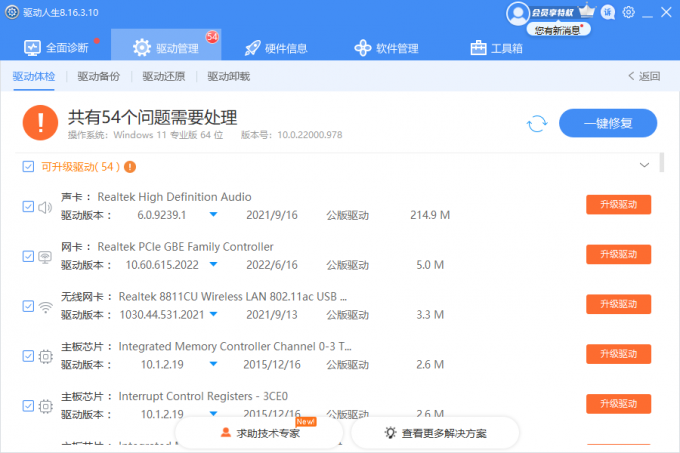
Task: Uncheck Realtek High Definition Audio checkbox
Action: pyautogui.click(x=28, y=207)
